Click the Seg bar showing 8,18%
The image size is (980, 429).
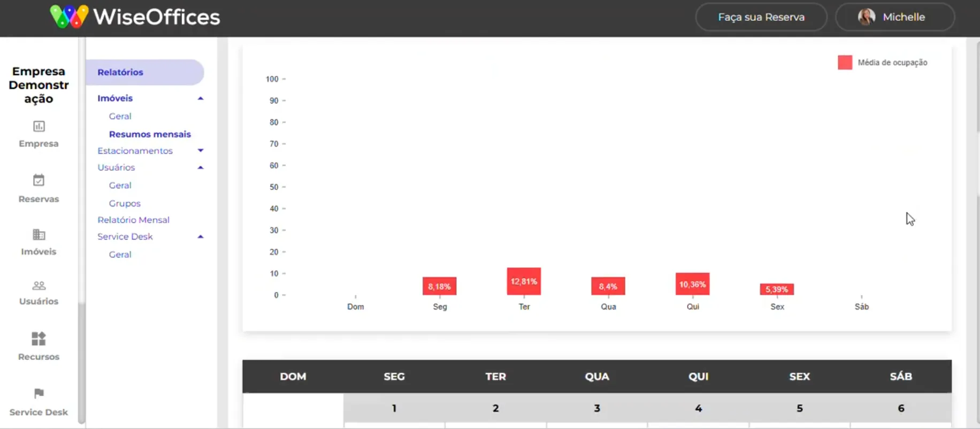pos(439,286)
